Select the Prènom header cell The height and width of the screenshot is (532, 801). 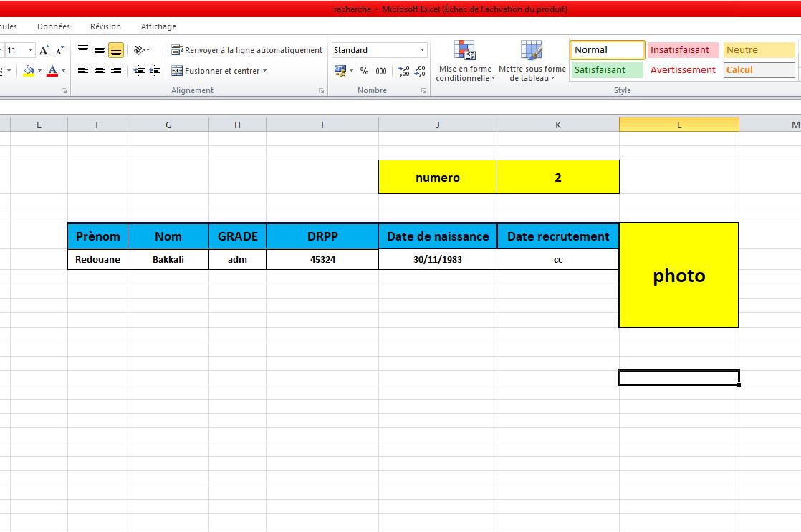click(97, 236)
